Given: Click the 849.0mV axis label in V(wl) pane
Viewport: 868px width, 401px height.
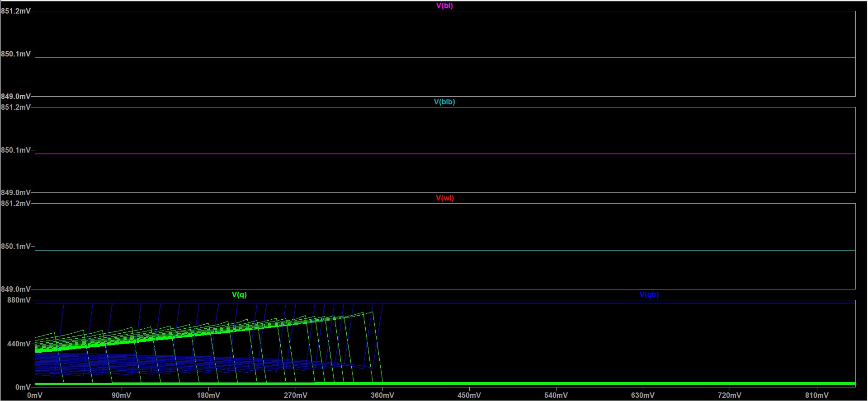Looking at the screenshot, I should pos(16,289).
